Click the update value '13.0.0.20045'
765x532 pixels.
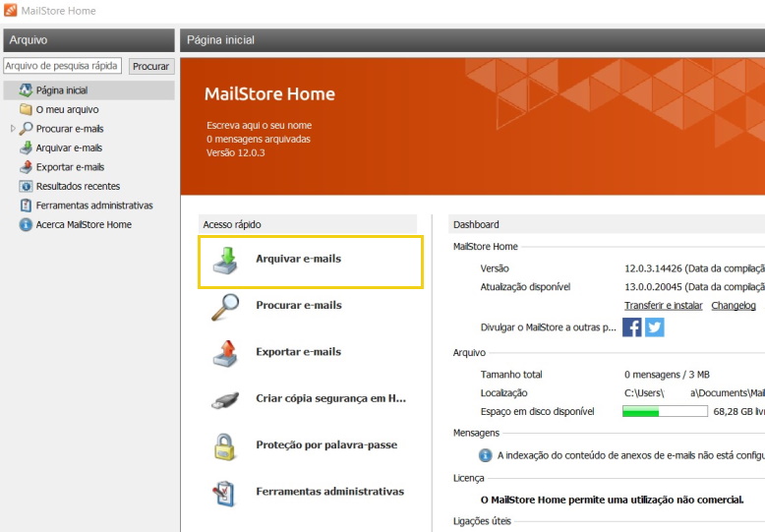653,287
